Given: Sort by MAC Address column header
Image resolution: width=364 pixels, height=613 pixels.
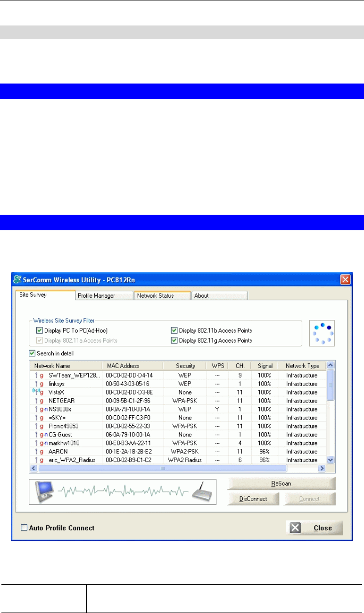Looking at the screenshot, I should coord(132,366).
